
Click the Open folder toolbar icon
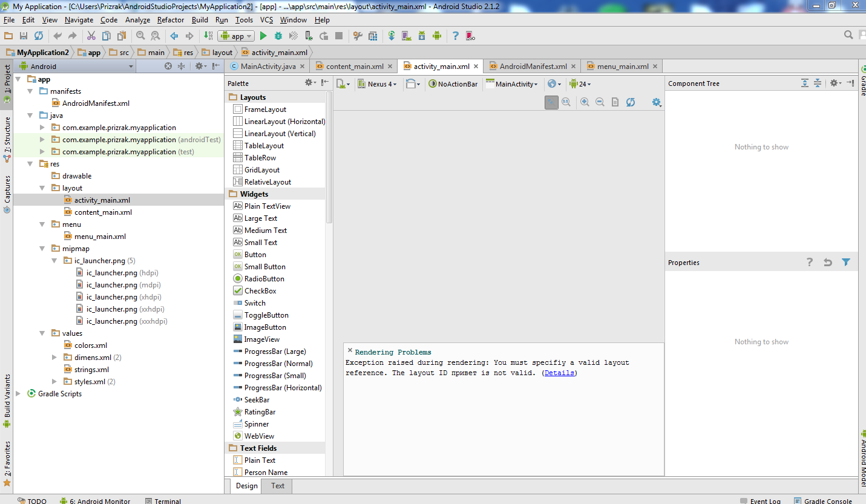point(8,36)
